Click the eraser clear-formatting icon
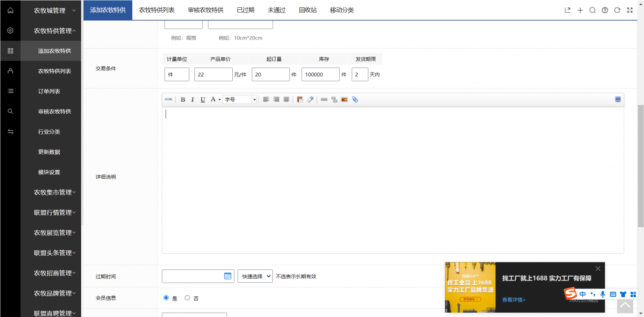The height and width of the screenshot is (317, 644). coord(310,100)
